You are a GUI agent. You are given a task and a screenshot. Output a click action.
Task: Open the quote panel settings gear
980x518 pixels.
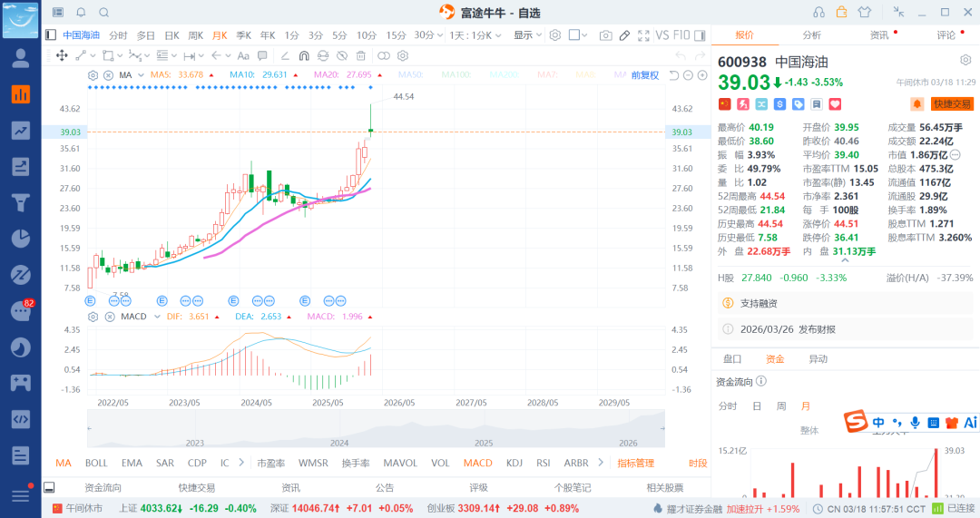[x=965, y=60]
